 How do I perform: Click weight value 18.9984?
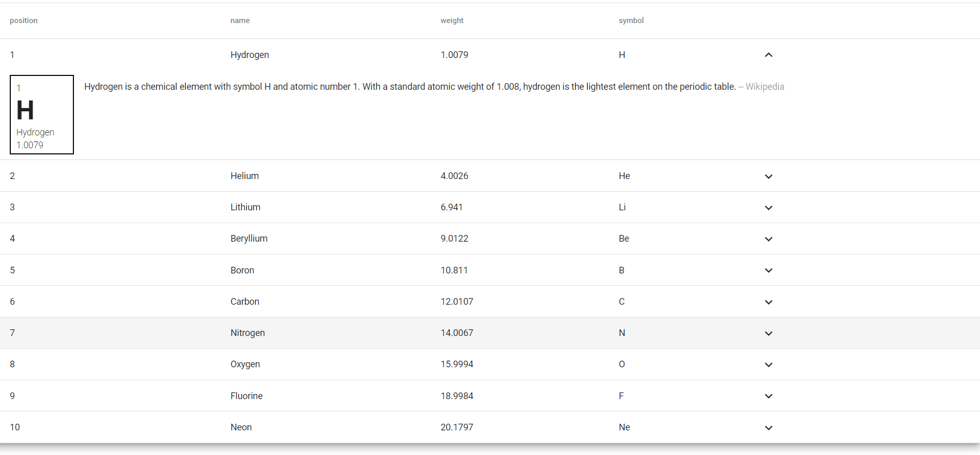tap(457, 396)
